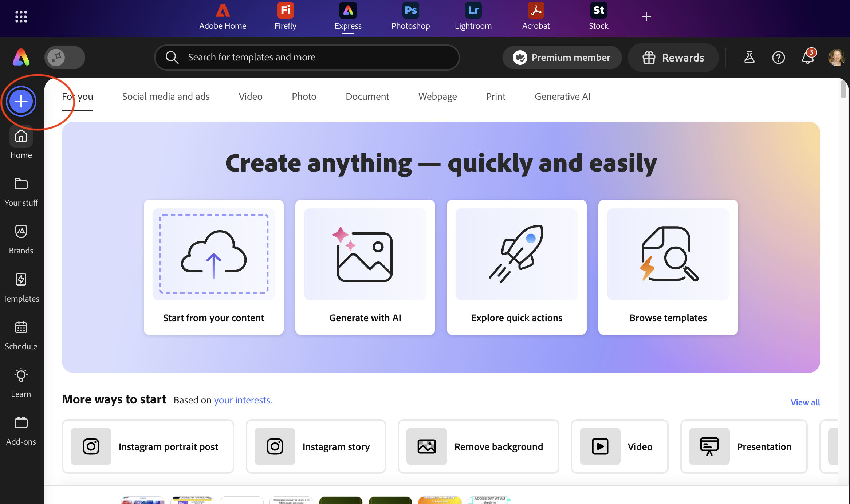Go to Adobe Home

[223, 16]
